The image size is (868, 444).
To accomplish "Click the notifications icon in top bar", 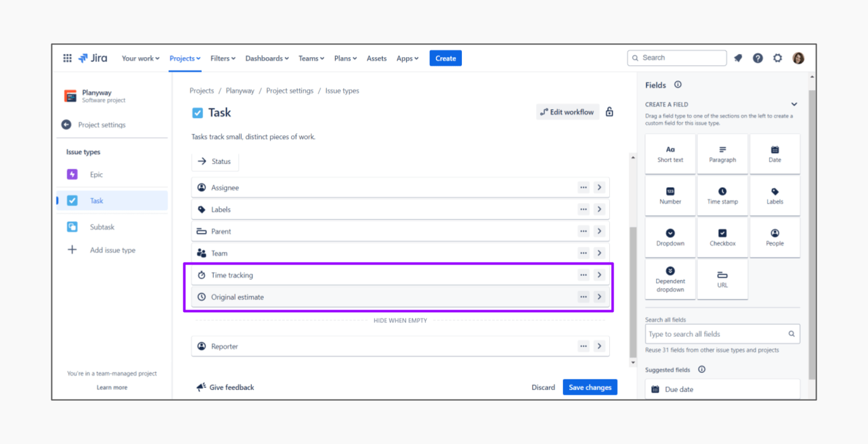I will click(x=738, y=58).
